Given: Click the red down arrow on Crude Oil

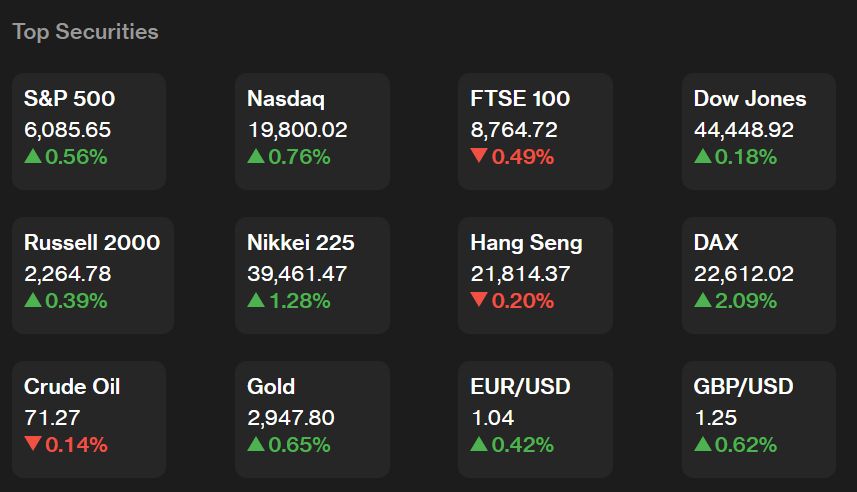Looking at the screenshot, I should 33,443.
